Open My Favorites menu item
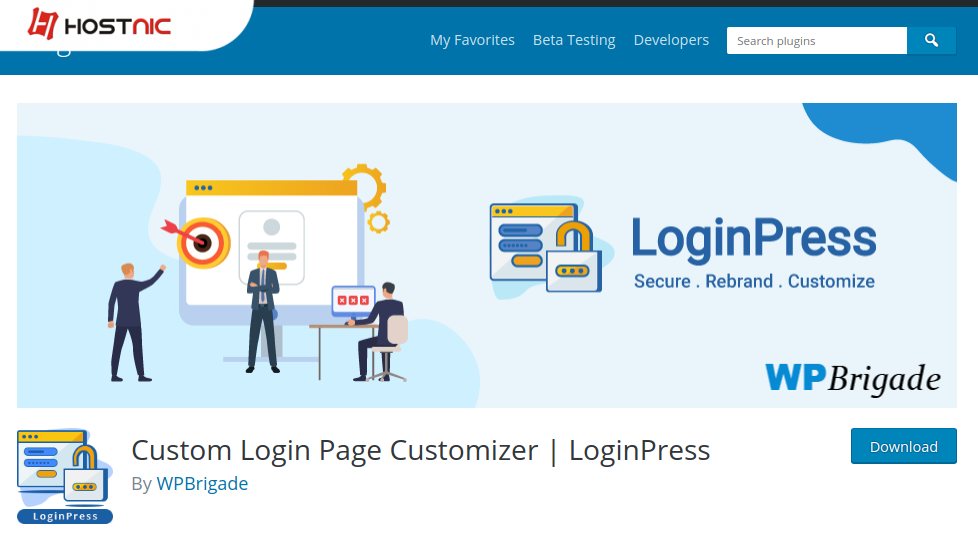This screenshot has height=534, width=978. [472, 40]
